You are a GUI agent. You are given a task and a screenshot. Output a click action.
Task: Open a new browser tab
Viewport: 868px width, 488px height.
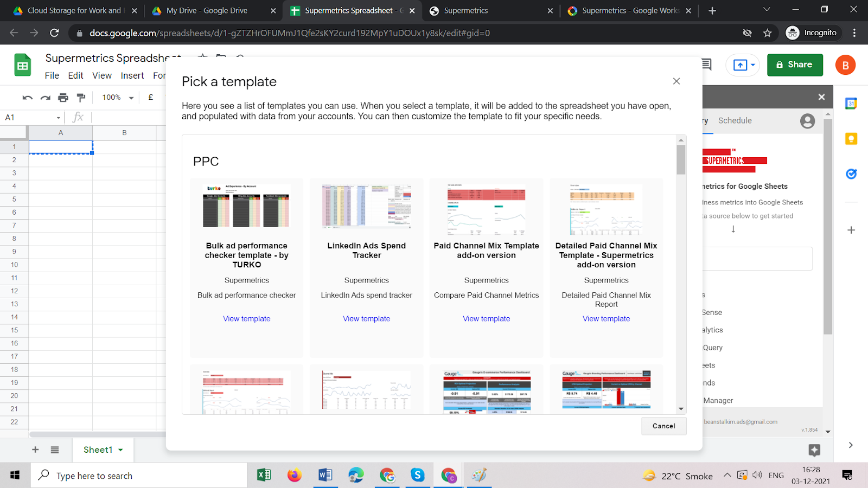click(x=712, y=10)
